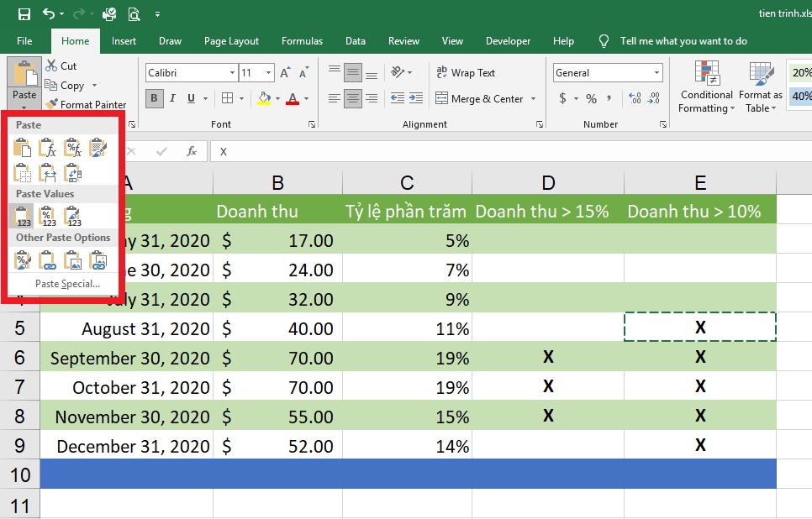Screen dimensions: 812x519
Task: Click the Cut scissors command
Action: tap(61, 66)
